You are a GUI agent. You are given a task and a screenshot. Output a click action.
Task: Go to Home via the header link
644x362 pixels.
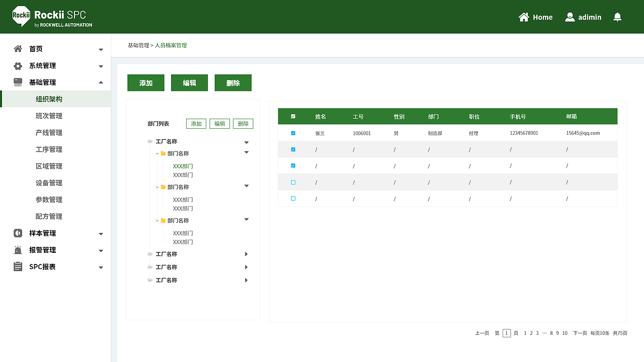542,17
